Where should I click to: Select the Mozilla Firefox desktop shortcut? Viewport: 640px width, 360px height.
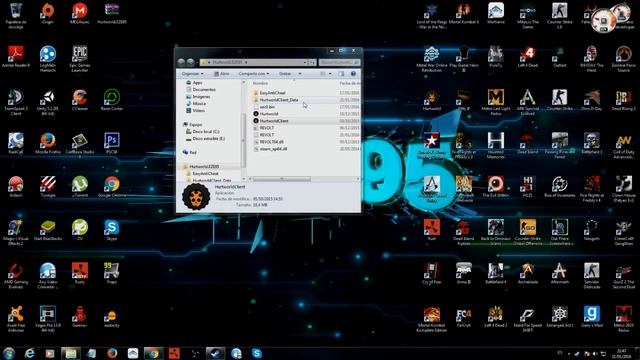pyautogui.click(x=48, y=143)
